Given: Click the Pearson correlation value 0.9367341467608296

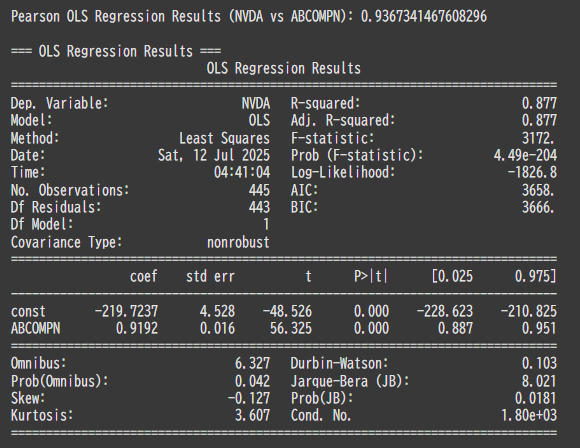Looking at the screenshot, I should 424,17.
